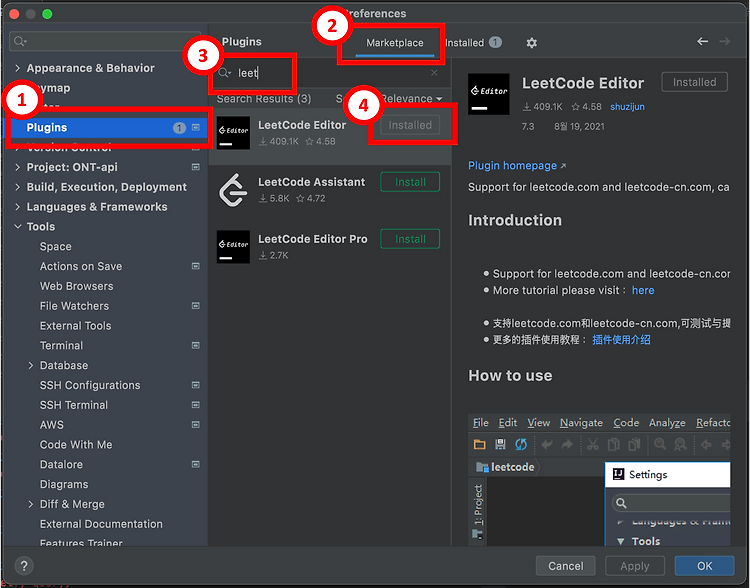Click the project-level icon beside SSH Configurations

point(196,385)
